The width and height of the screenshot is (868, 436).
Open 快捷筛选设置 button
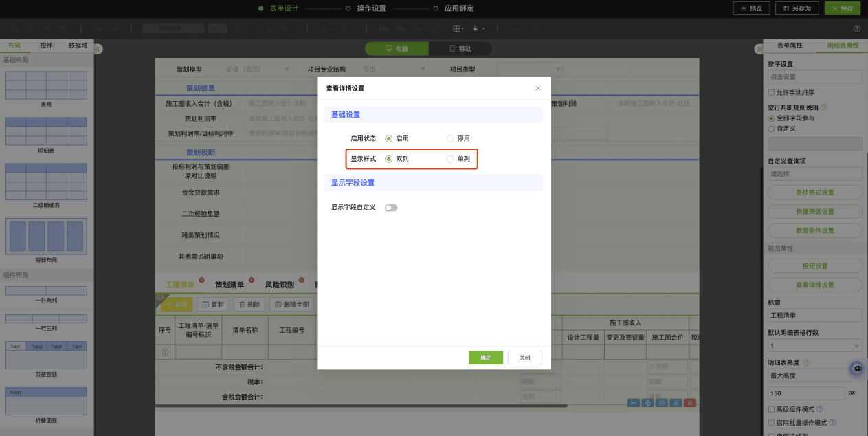tap(814, 212)
